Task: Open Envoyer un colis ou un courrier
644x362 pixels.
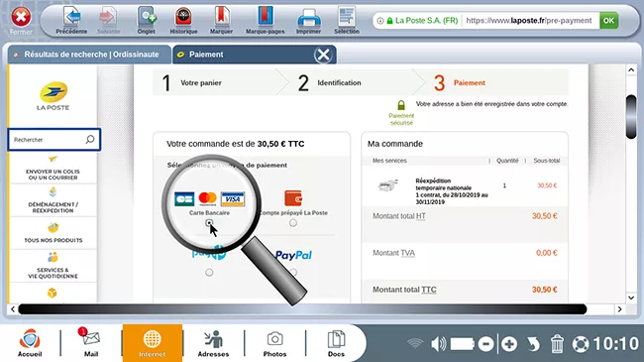Action: click(53, 169)
